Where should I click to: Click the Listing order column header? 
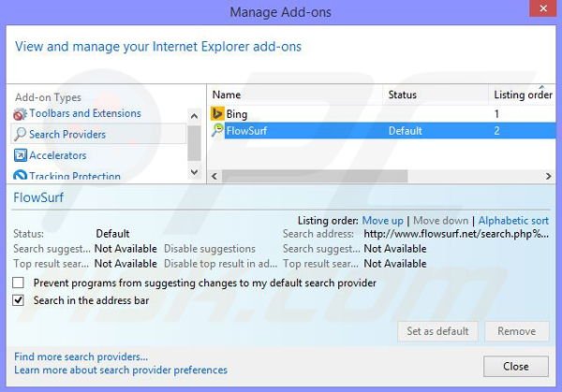click(523, 94)
